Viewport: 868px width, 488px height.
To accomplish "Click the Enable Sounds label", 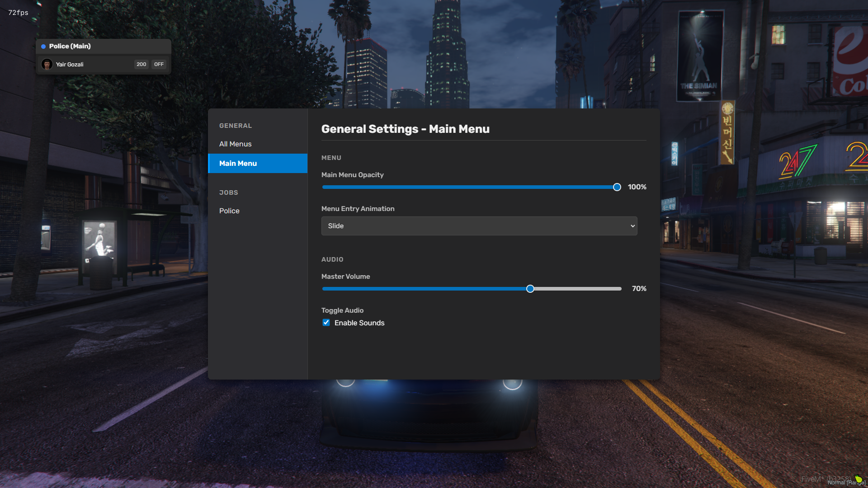I will (x=359, y=323).
